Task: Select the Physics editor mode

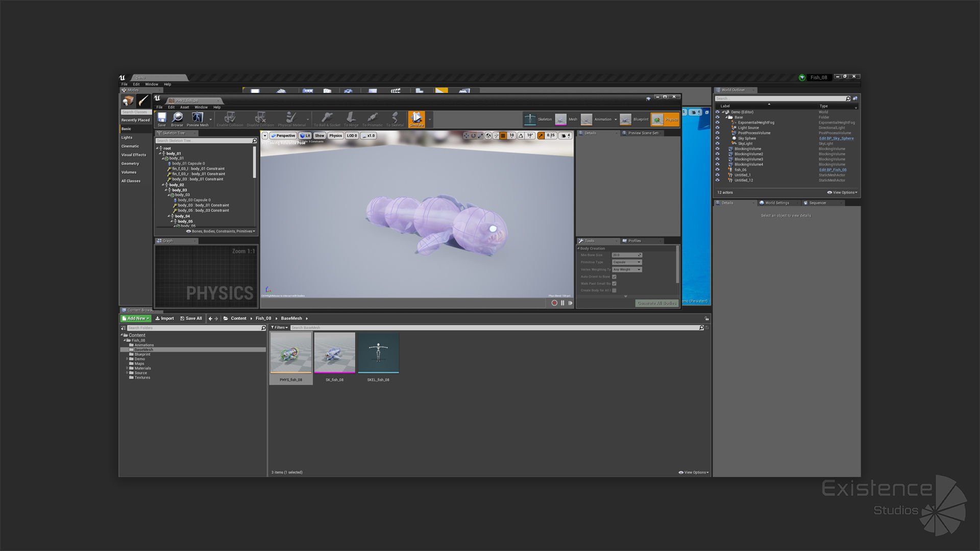Action: [665, 119]
